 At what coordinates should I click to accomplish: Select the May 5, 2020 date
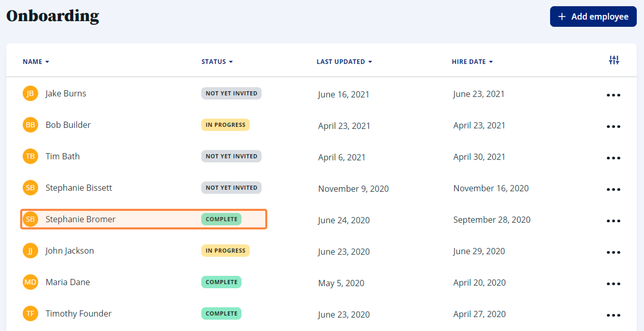click(341, 283)
